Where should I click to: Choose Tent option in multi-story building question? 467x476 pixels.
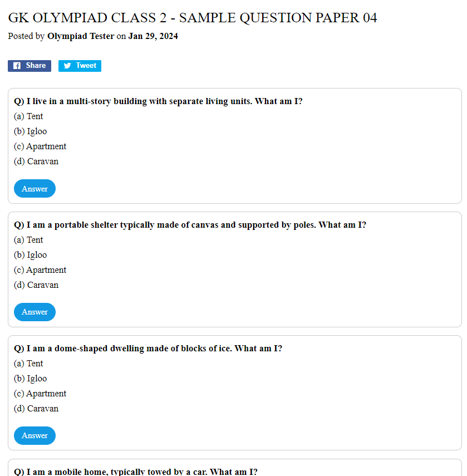28,116
